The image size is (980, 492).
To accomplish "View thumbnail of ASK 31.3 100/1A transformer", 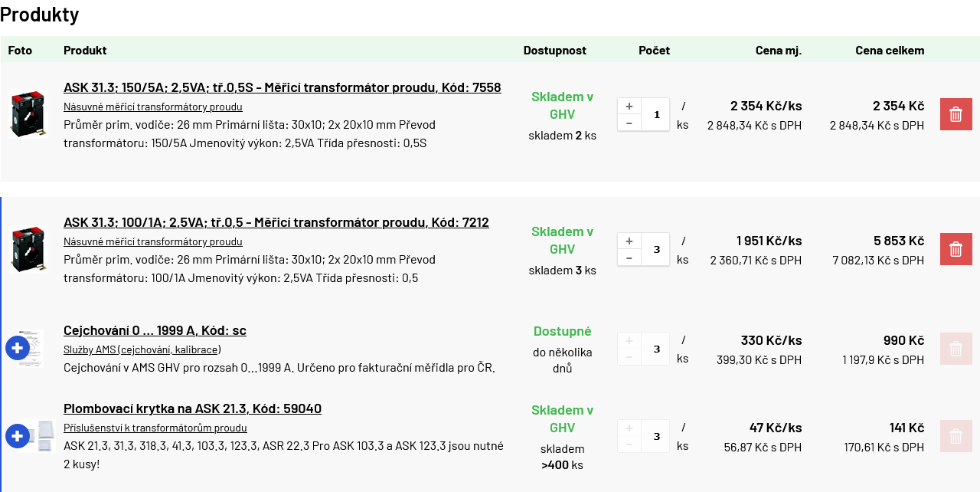I will (27, 249).
